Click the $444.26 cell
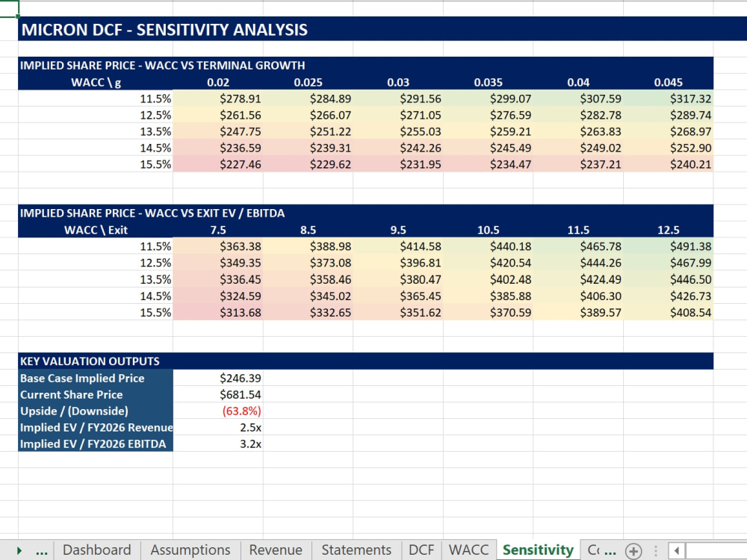Viewport: 747px width, 560px height. coord(578,263)
